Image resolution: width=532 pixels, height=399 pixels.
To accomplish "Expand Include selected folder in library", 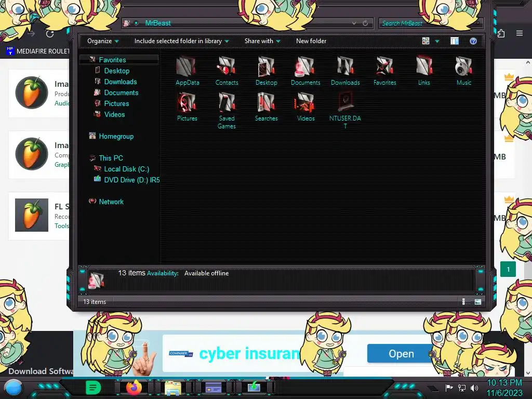I will pyautogui.click(x=181, y=41).
